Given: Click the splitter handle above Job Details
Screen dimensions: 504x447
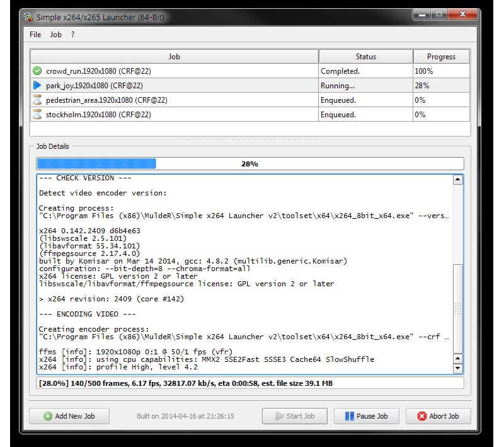Looking at the screenshot, I should click(248, 139).
